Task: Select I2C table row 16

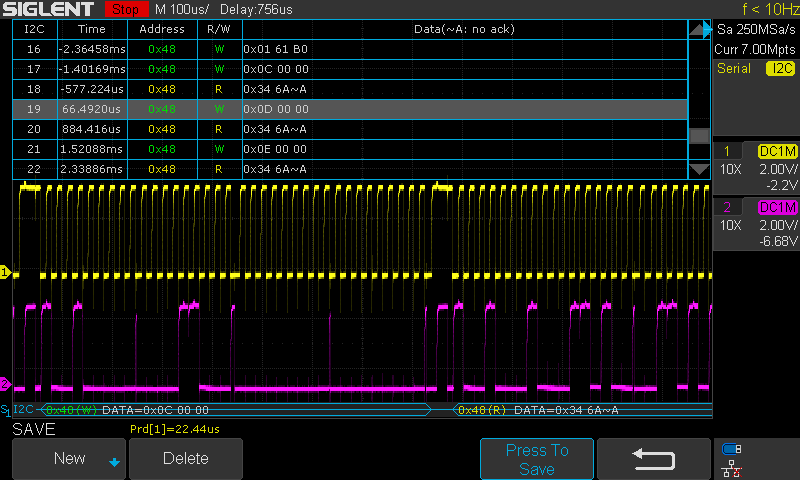Action: pyautogui.click(x=350, y=49)
